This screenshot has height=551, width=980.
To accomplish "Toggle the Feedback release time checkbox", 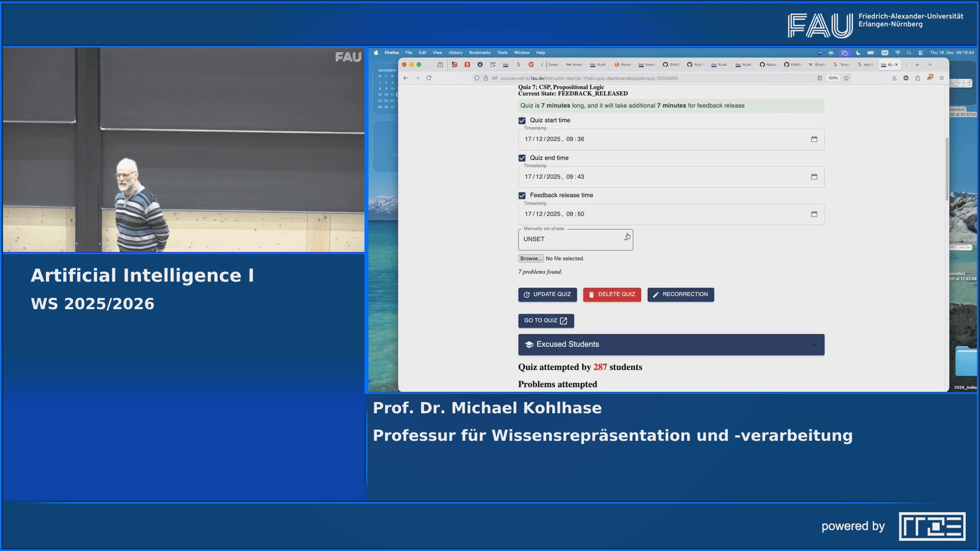I will click(522, 195).
